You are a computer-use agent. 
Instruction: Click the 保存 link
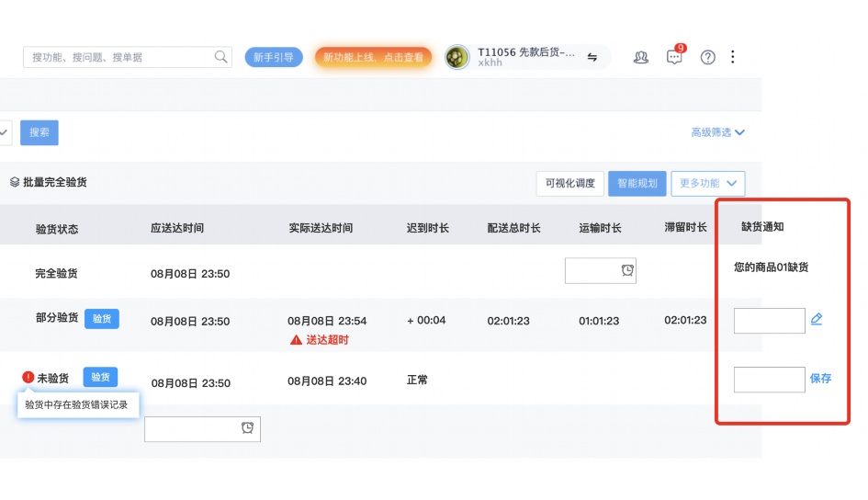tap(820, 378)
